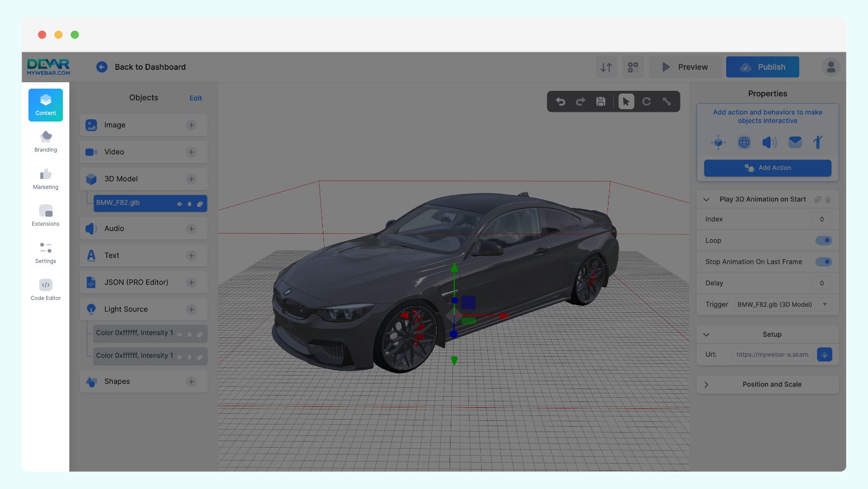The height and width of the screenshot is (489, 868).
Task: Hide BMW_F82.glb with its eye icon
Action: (x=179, y=204)
